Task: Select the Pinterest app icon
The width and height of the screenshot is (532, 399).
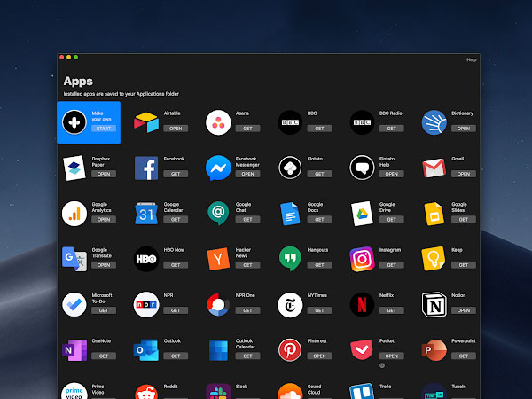Action: click(290, 350)
